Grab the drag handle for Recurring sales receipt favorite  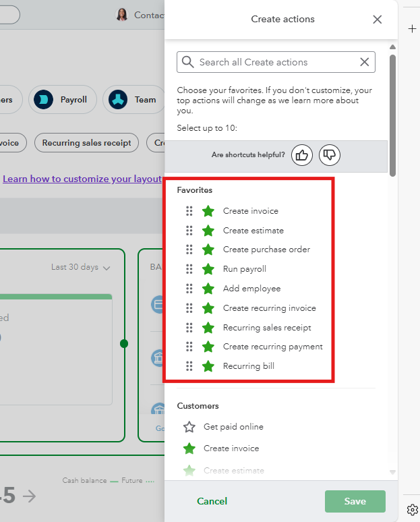(x=189, y=328)
